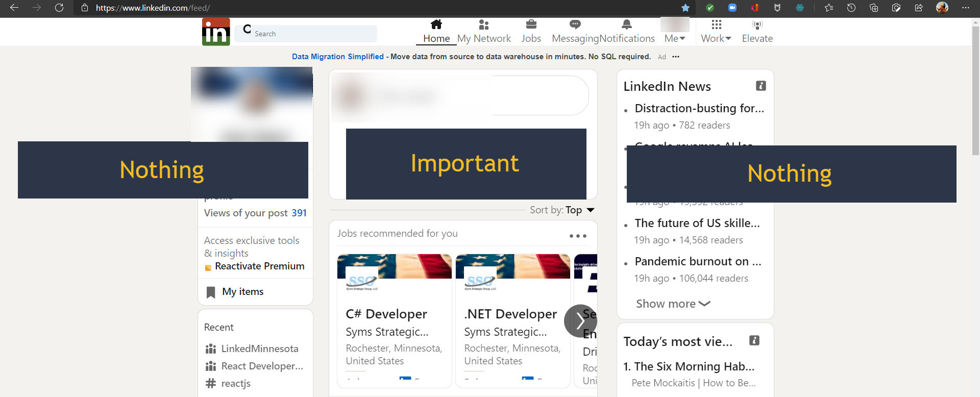
Task: Open browser Settings and more menu
Action: (965, 8)
